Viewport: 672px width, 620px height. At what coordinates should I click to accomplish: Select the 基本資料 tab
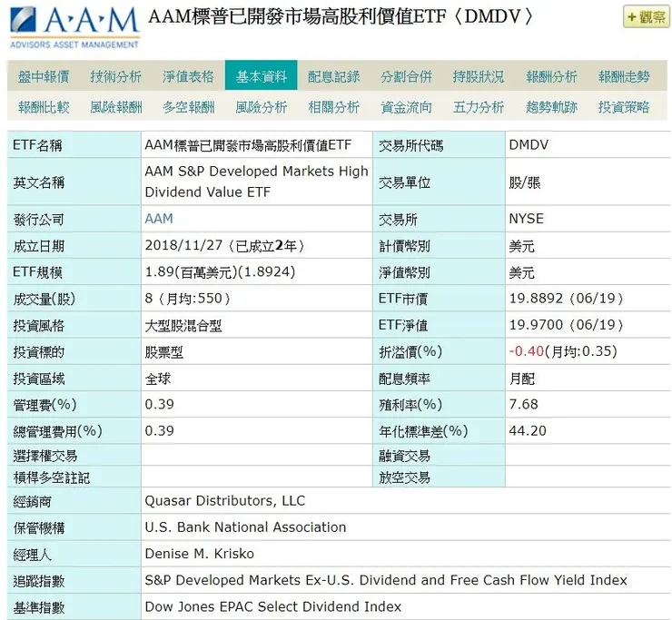[261, 75]
